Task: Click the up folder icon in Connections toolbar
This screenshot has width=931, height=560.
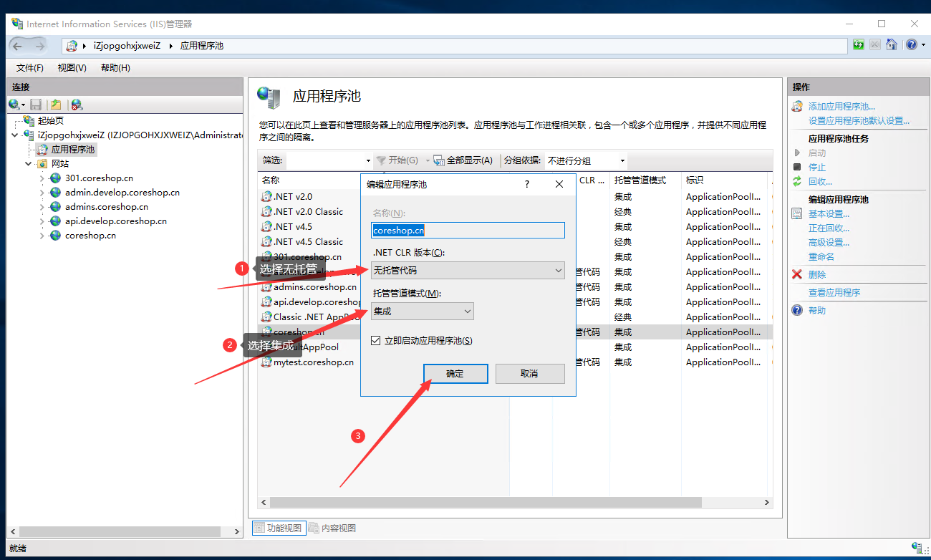Action: pyautogui.click(x=56, y=105)
